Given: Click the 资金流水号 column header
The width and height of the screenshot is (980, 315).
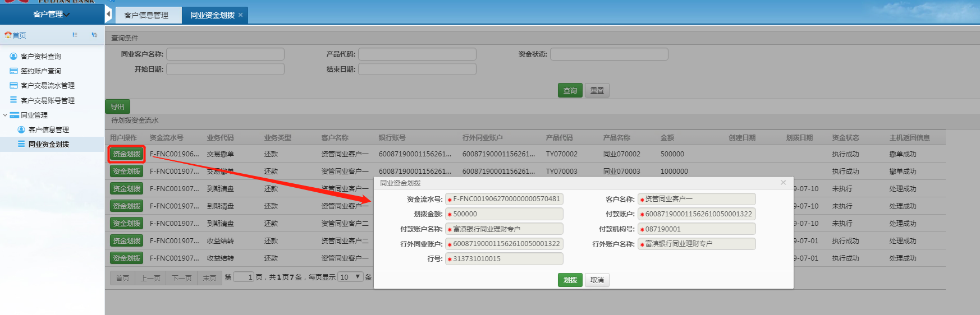Looking at the screenshot, I should pyautogui.click(x=166, y=137).
